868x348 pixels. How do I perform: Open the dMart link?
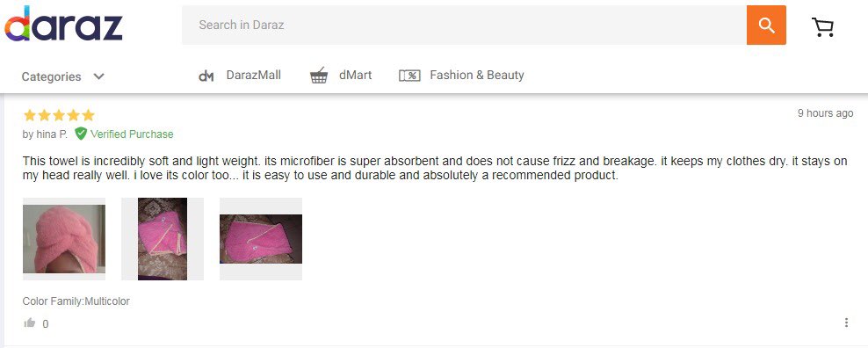[x=356, y=76]
